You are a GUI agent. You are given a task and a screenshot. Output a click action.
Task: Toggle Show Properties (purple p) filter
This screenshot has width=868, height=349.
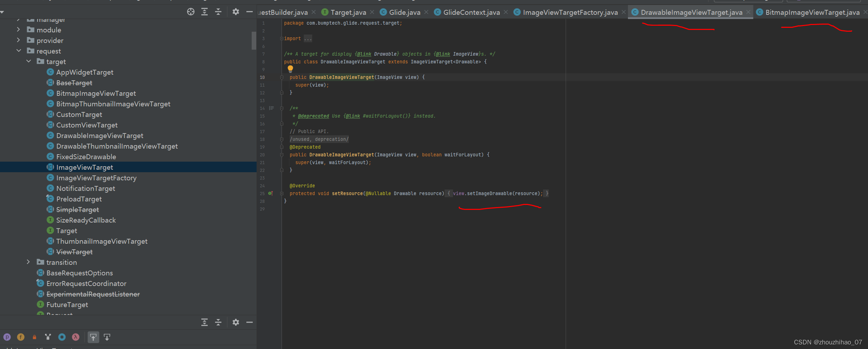click(7, 337)
